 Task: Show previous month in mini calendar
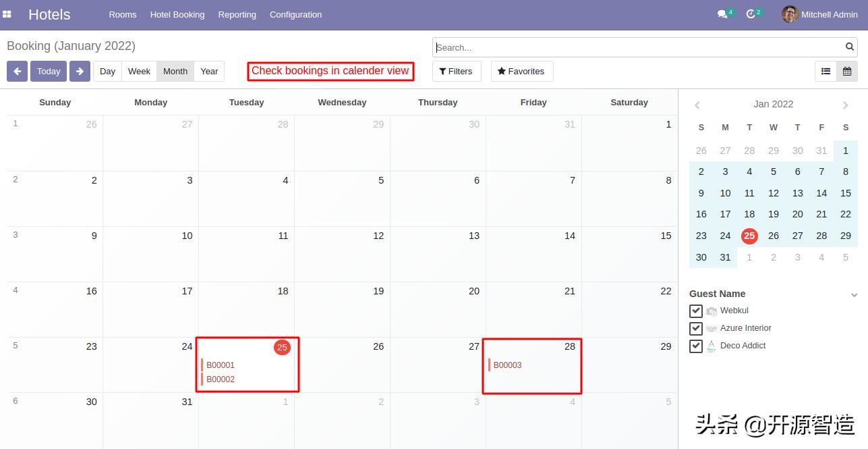[697, 105]
